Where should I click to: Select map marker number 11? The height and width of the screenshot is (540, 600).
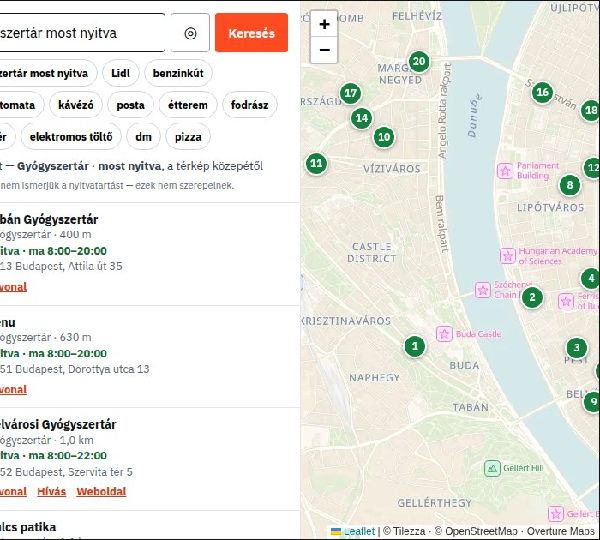point(316,163)
